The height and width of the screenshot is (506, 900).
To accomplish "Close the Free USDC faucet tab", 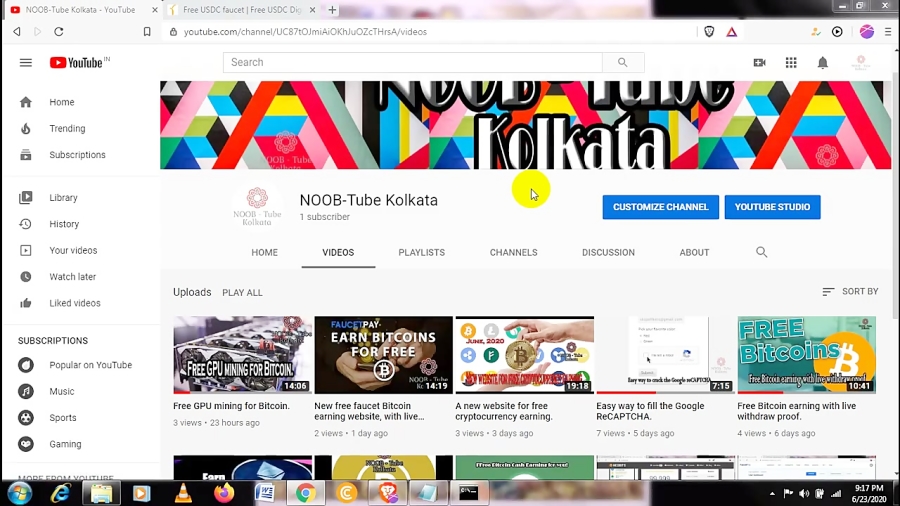I will click(312, 10).
